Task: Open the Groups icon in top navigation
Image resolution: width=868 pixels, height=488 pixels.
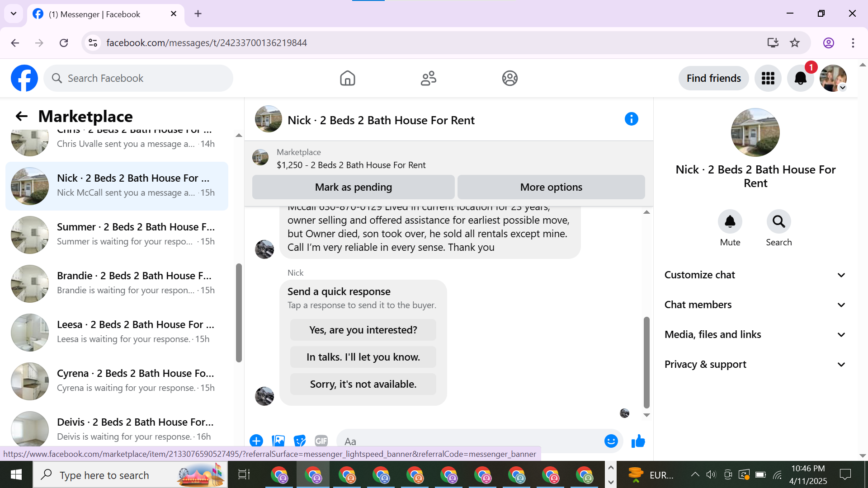Action: click(509, 78)
